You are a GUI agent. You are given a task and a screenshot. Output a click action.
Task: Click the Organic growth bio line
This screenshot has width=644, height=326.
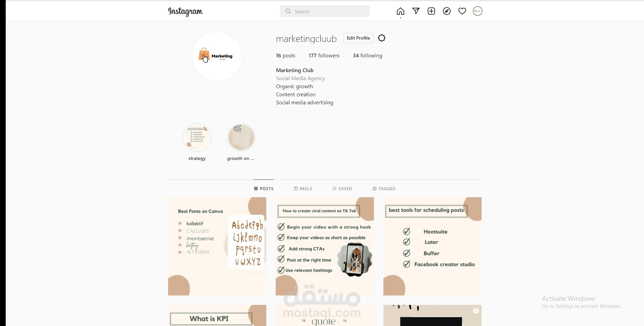pyautogui.click(x=294, y=86)
